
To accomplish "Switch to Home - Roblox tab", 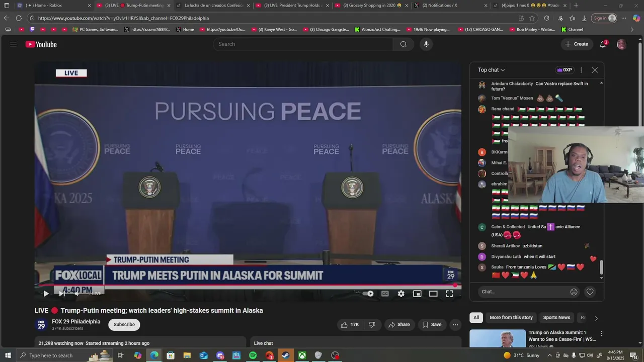I will coord(54,6).
